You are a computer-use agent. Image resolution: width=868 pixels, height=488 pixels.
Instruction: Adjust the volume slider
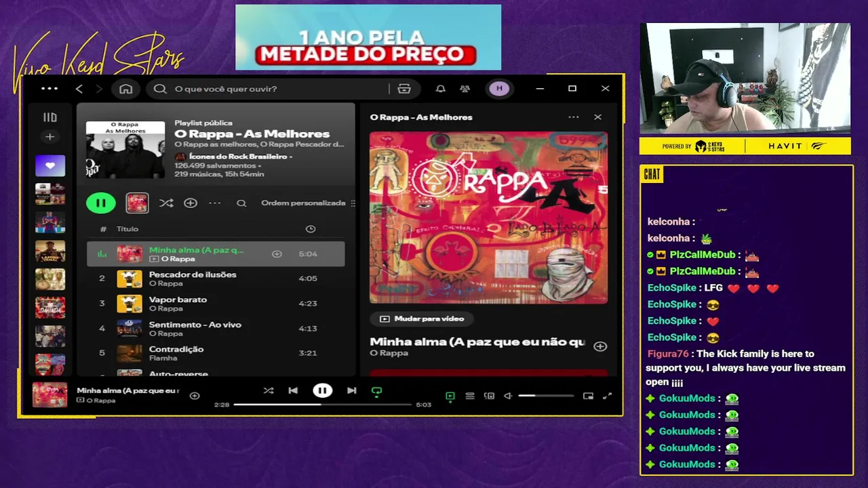click(546, 396)
